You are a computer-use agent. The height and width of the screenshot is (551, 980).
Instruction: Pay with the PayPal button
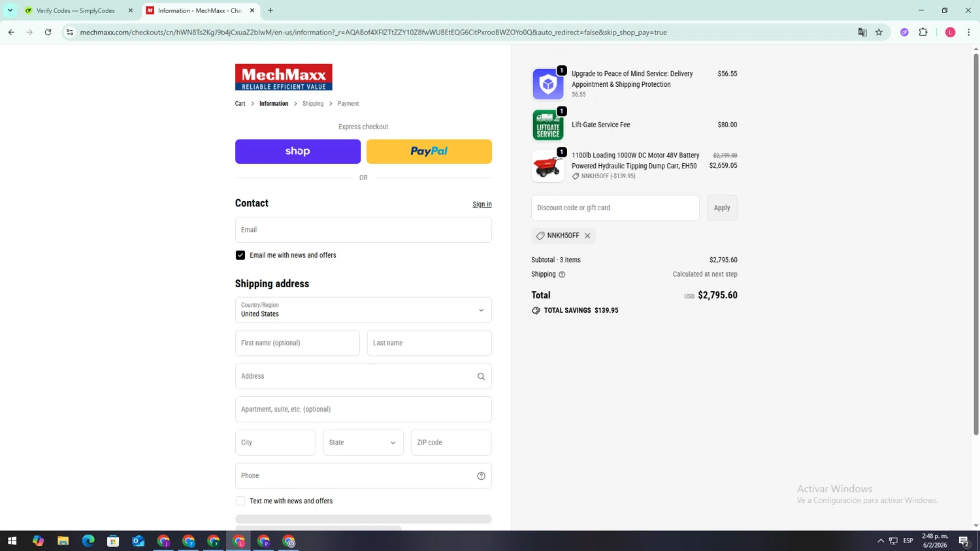429,151
